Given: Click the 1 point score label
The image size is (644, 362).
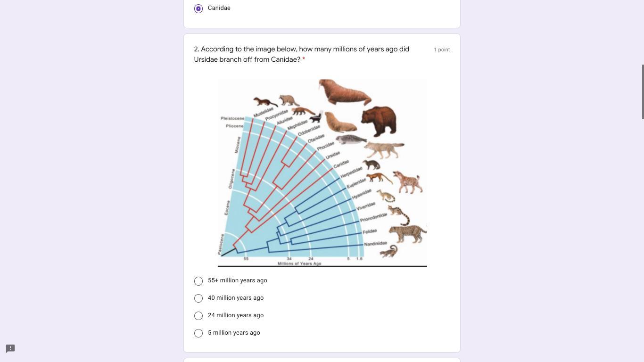Looking at the screenshot, I should (x=442, y=49).
